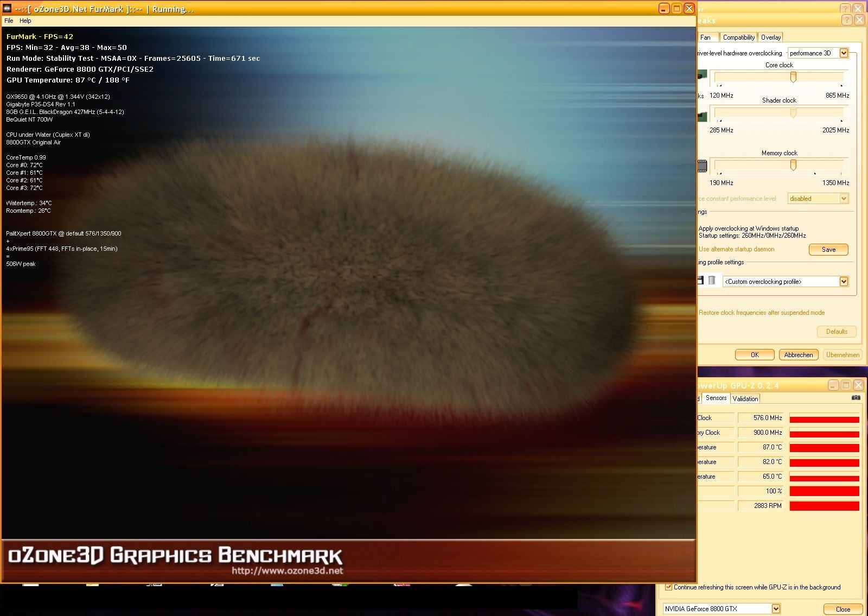Click the red graph bar next to 87.0 °C

[824, 448]
